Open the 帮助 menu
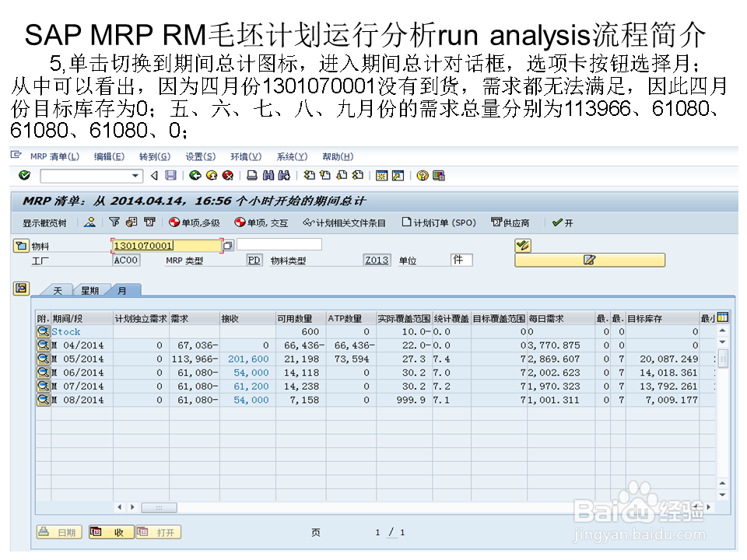The image size is (747, 560). 338,156
